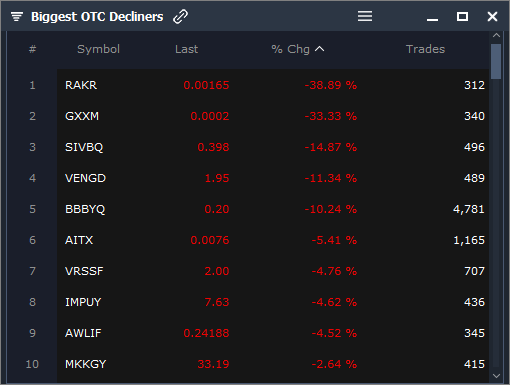Click the # column header
Viewport: 510px width, 385px height.
point(32,49)
